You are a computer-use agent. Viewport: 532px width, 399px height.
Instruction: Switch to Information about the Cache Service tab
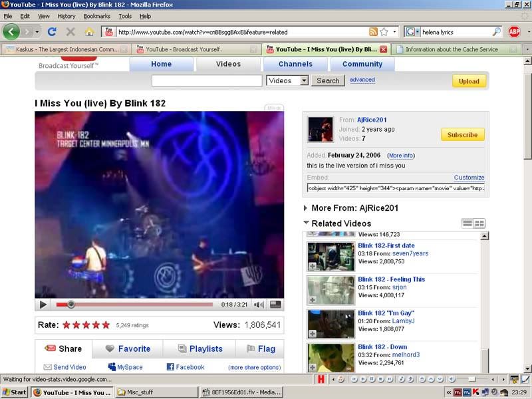coord(456,49)
